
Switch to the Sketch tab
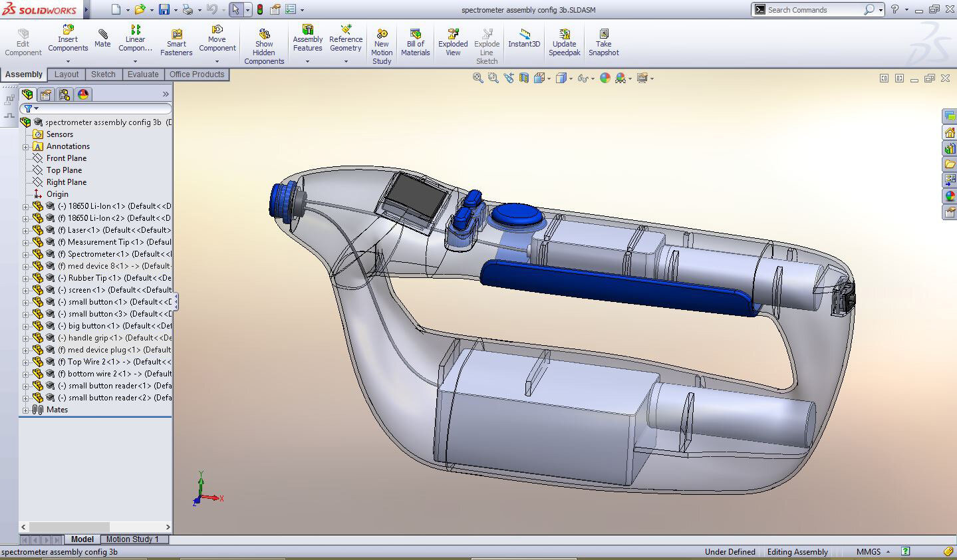tap(103, 74)
